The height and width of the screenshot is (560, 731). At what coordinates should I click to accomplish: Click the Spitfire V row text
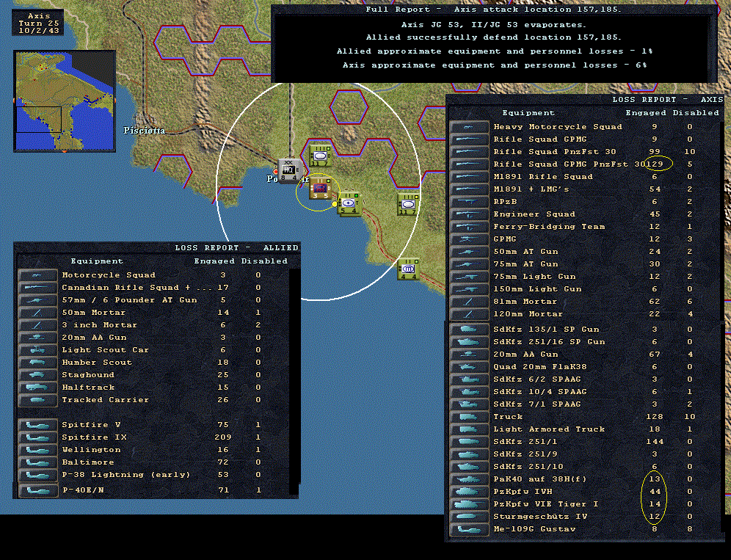pos(91,425)
